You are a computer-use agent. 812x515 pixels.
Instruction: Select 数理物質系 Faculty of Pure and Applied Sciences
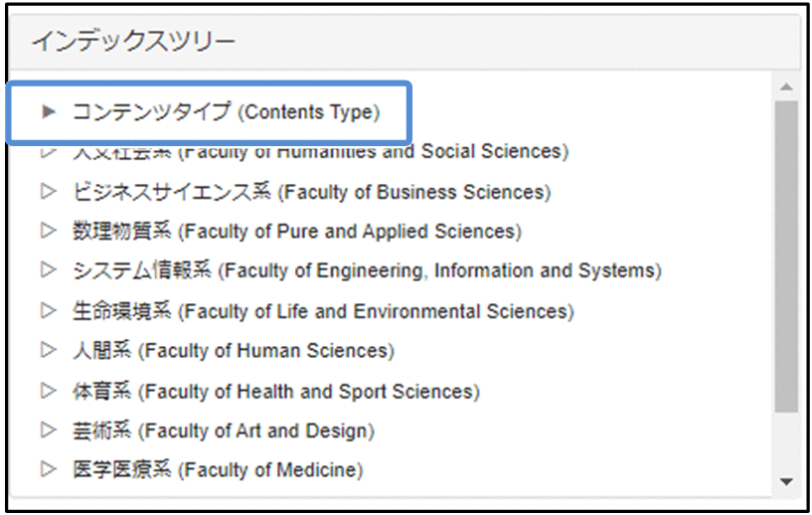pos(296,232)
